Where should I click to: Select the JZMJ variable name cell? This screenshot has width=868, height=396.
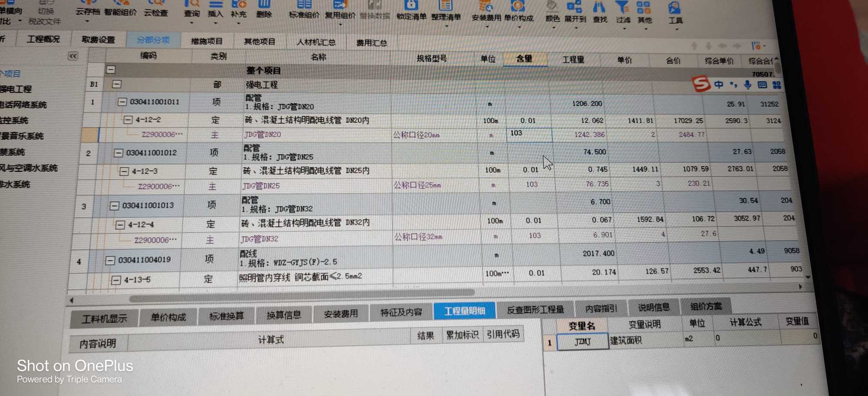(x=582, y=342)
